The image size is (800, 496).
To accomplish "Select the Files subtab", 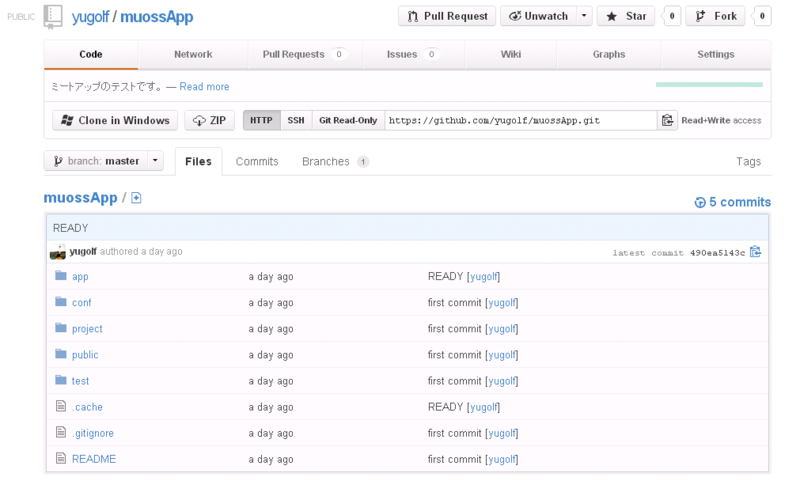I will click(198, 162).
